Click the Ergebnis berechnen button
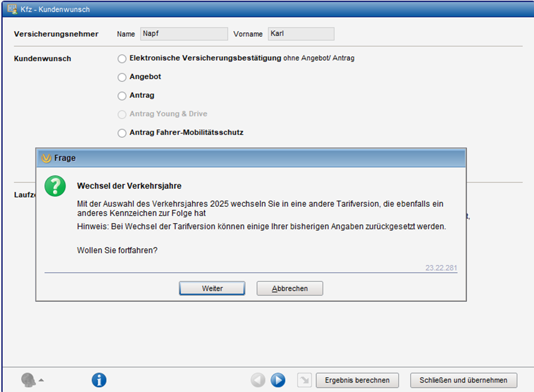The height and width of the screenshot is (392, 534). coord(357,380)
